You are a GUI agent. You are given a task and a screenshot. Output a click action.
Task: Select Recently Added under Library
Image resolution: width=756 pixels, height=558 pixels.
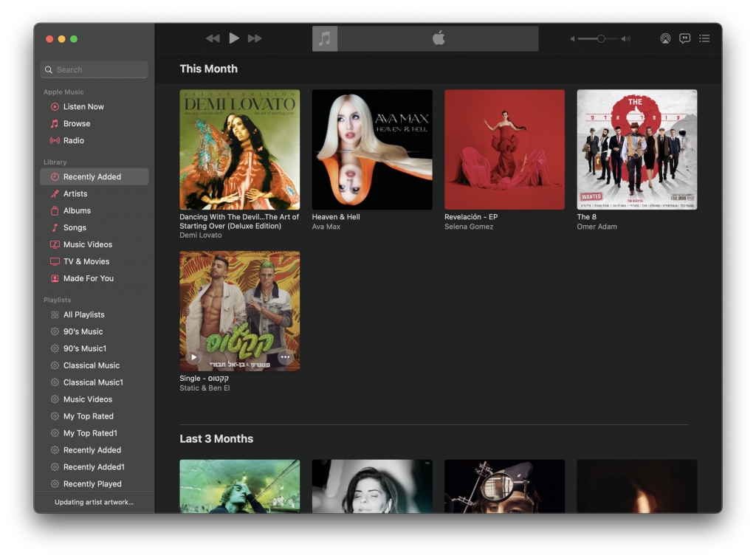[x=94, y=177]
